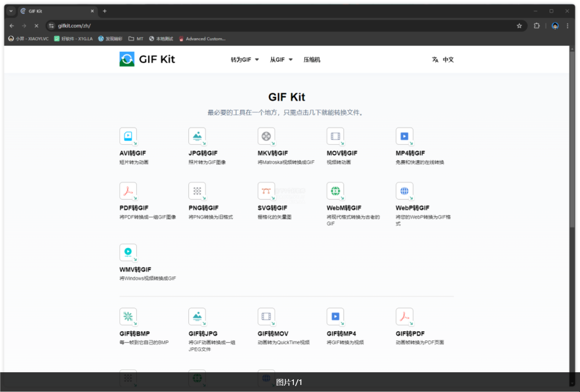Click the GIF Kit header wordmark
The width and height of the screenshot is (580, 392).
point(157,59)
